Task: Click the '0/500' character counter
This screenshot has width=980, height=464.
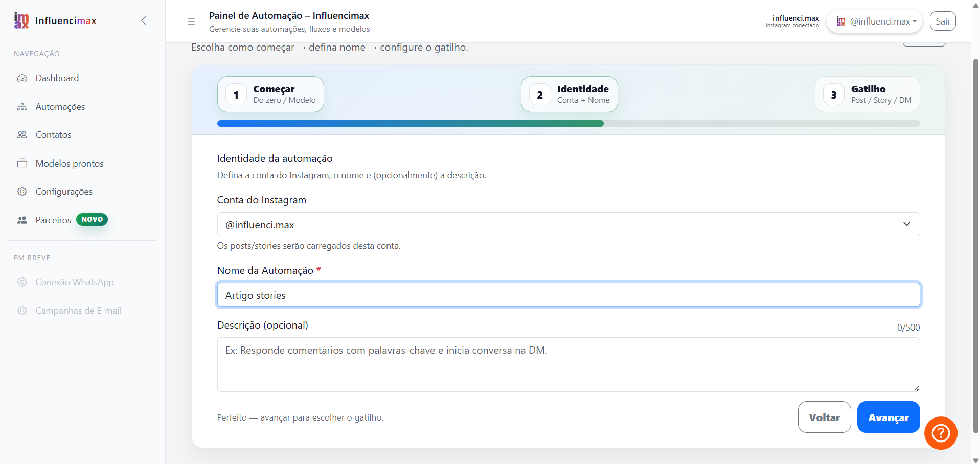Action: pyautogui.click(x=908, y=328)
